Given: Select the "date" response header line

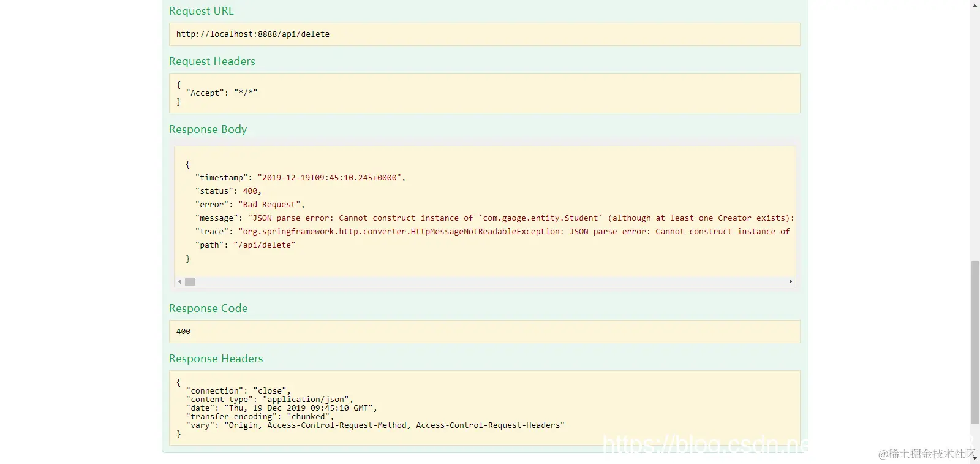Looking at the screenshot, I should [282, 408].
